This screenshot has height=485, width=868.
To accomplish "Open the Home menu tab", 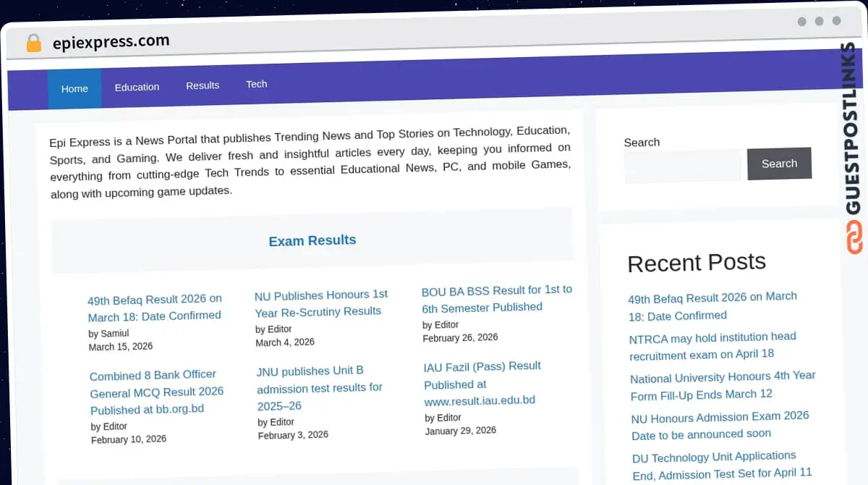I will [x=75, y=88].
